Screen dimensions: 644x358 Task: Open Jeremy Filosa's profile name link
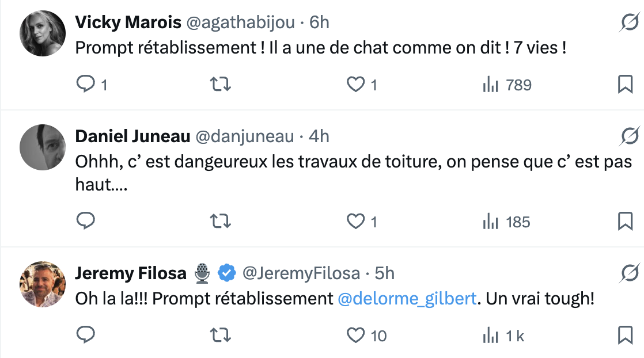[x=131, y=273]
